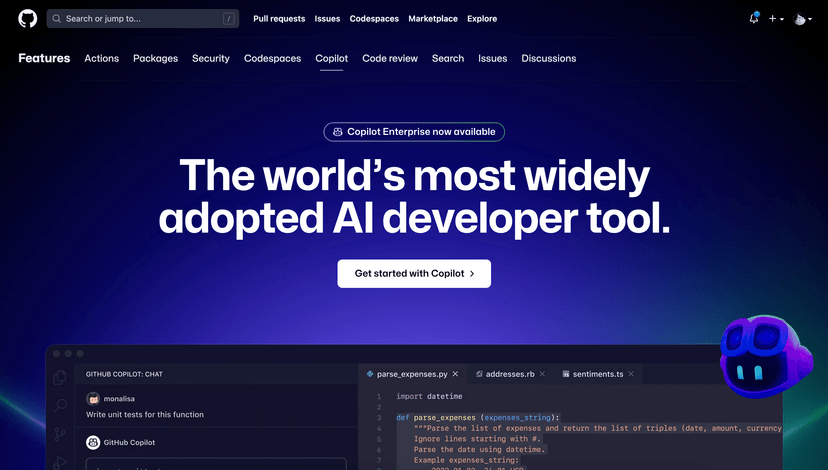Click 'Ignore lines starting with #.' code line
The image size is (828, 470).
477,439
